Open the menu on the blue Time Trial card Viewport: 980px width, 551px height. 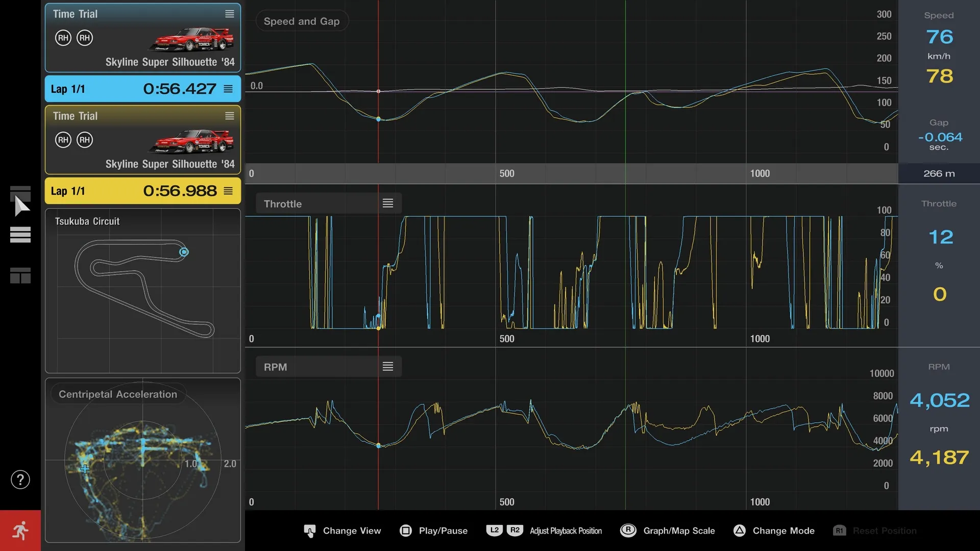(x=230, y=14)
